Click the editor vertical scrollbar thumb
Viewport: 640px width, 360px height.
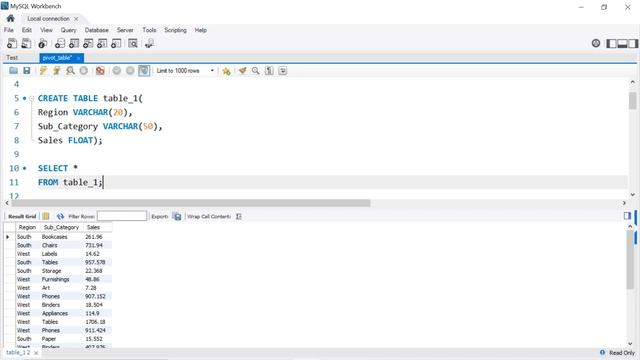point(633,100)
